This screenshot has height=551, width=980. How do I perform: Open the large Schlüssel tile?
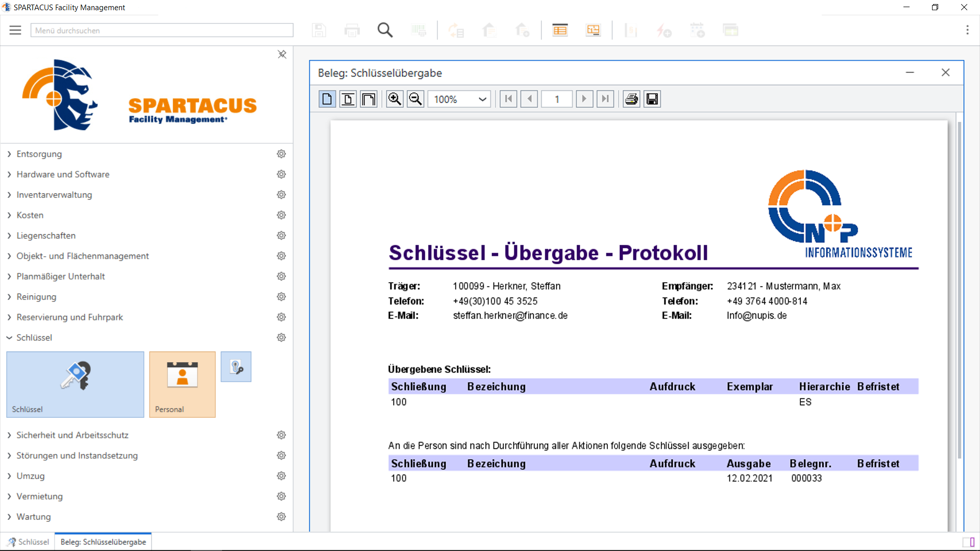pyautogui.click(x=75, y=384)
